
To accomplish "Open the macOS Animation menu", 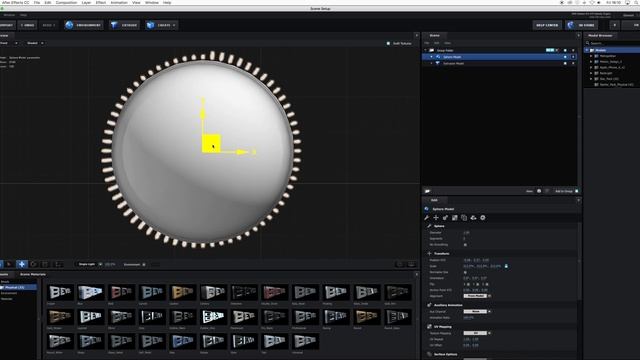I will pyautogui.click(x=119, y=2).
